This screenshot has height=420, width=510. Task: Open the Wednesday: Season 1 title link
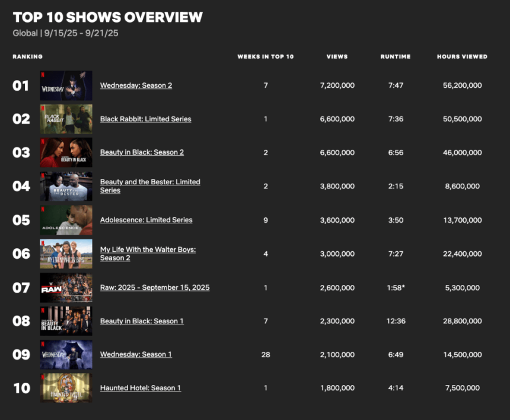point(136,354)
